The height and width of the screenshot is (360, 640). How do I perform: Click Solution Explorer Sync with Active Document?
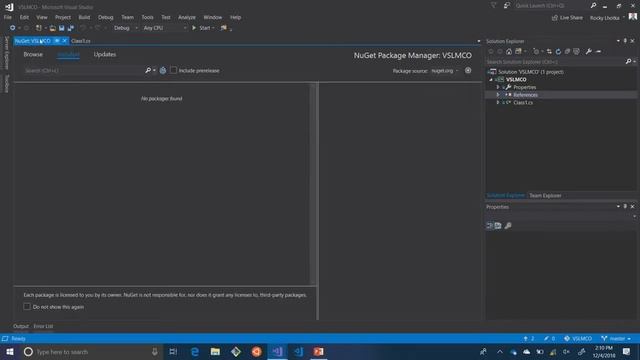point(549,51)
